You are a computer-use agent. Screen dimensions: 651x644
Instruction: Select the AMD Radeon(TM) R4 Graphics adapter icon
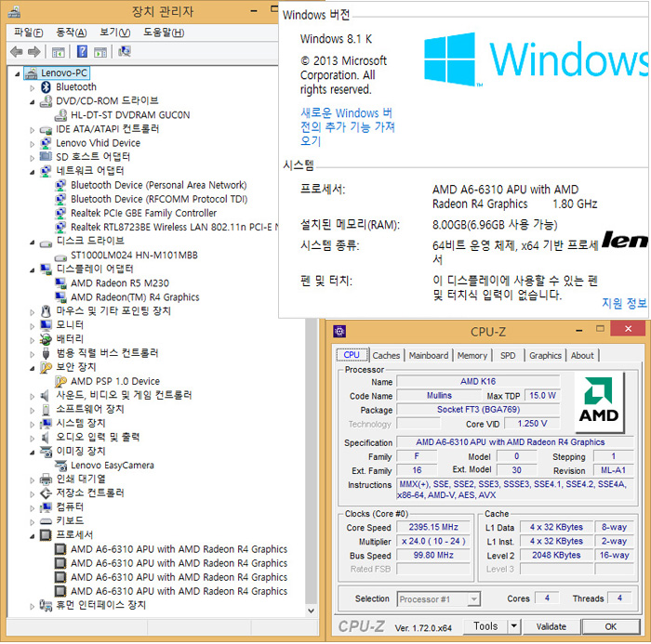(60, 297)
